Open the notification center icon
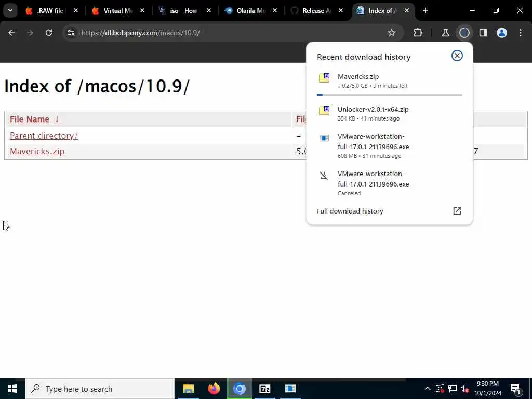 (516, 389)
